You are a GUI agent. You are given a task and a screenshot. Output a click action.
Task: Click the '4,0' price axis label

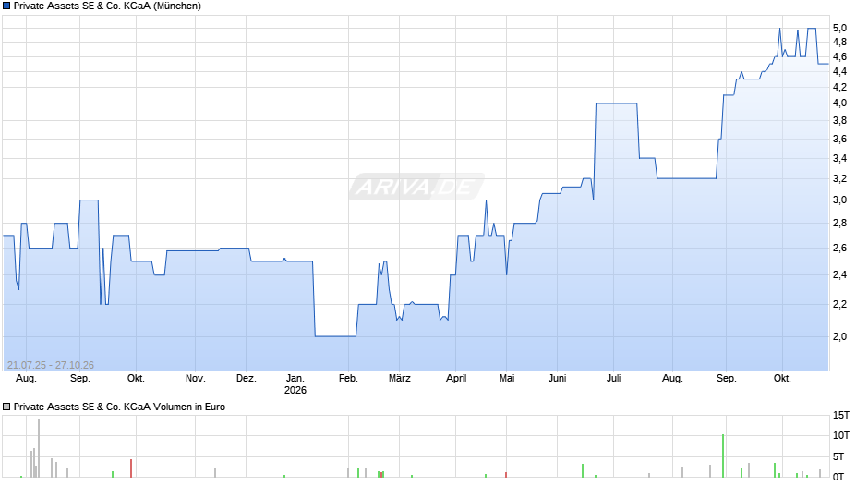tap(839, 103)
